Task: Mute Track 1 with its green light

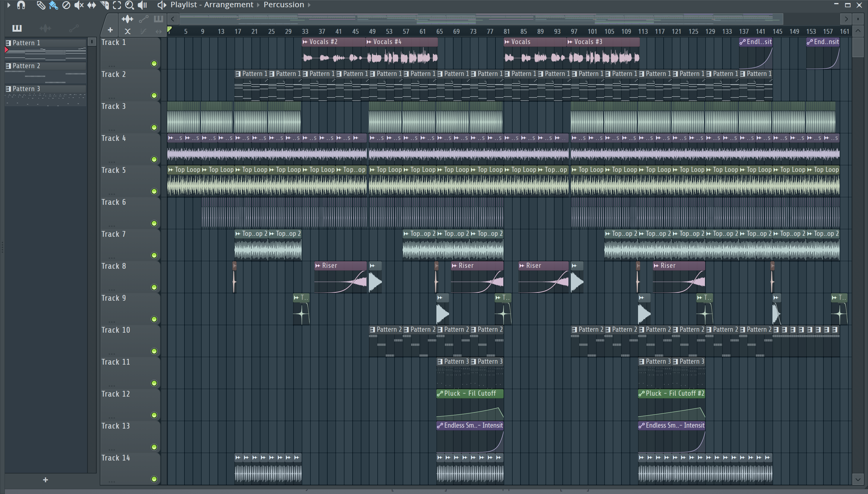Action: click(154, 63)
